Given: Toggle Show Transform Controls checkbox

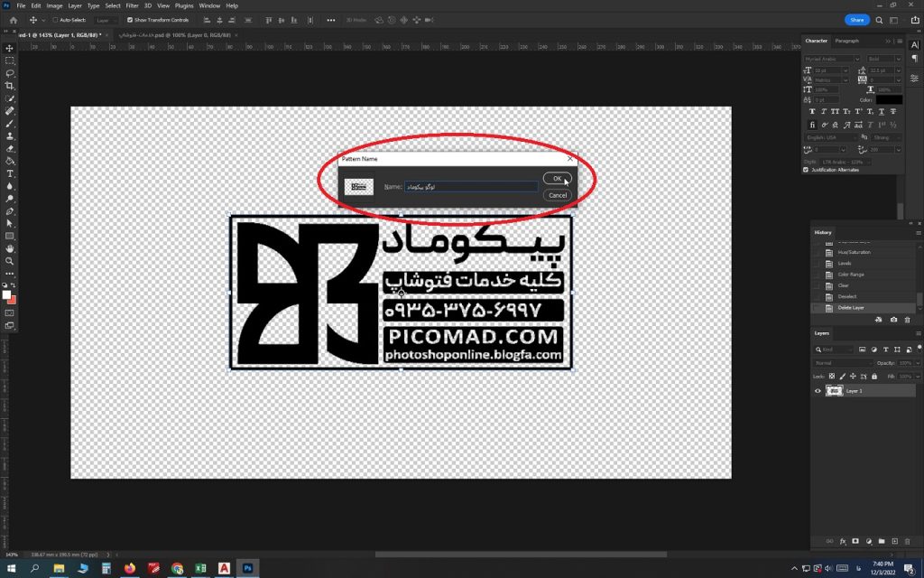Looking at the screenshot, I should [x=130, y=20].
